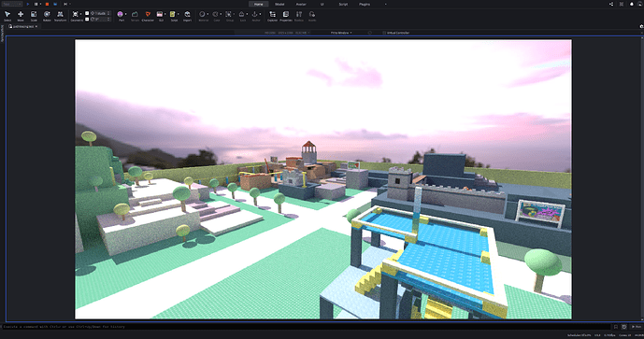The height and width of the screenshot is (339, 644).
Task: Open the Properties panel
Action: [286, 16]
